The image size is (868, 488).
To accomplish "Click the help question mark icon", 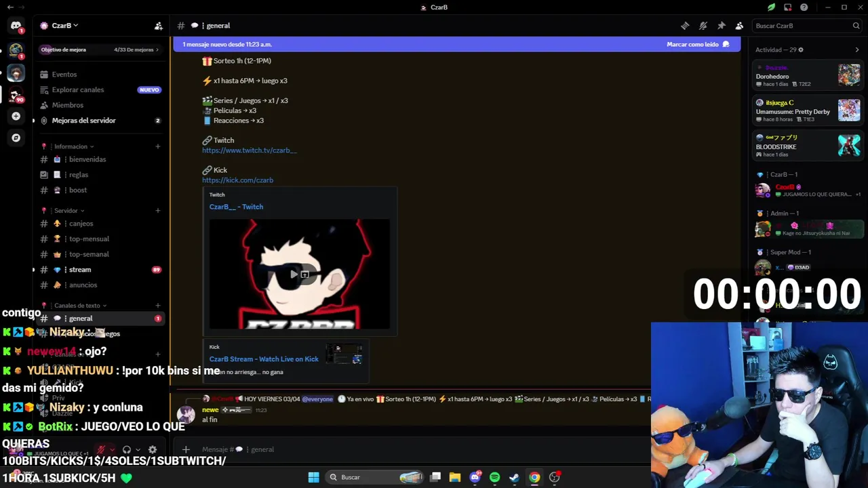I will [804, 7].
